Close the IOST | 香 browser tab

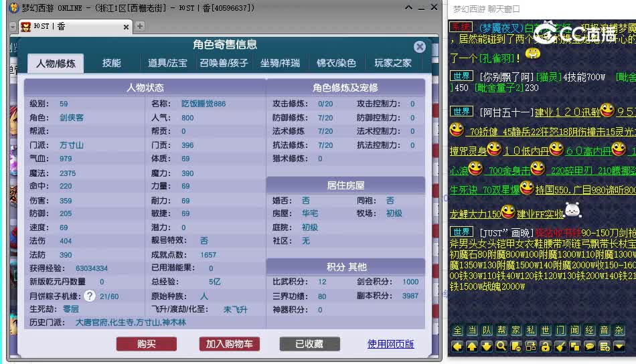click(x=126, y=27)
